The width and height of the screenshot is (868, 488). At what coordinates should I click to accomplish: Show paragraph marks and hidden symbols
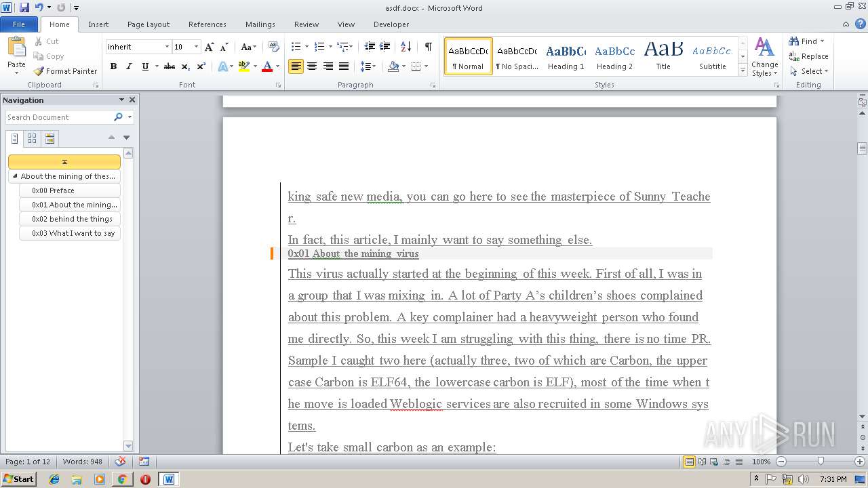428,47
